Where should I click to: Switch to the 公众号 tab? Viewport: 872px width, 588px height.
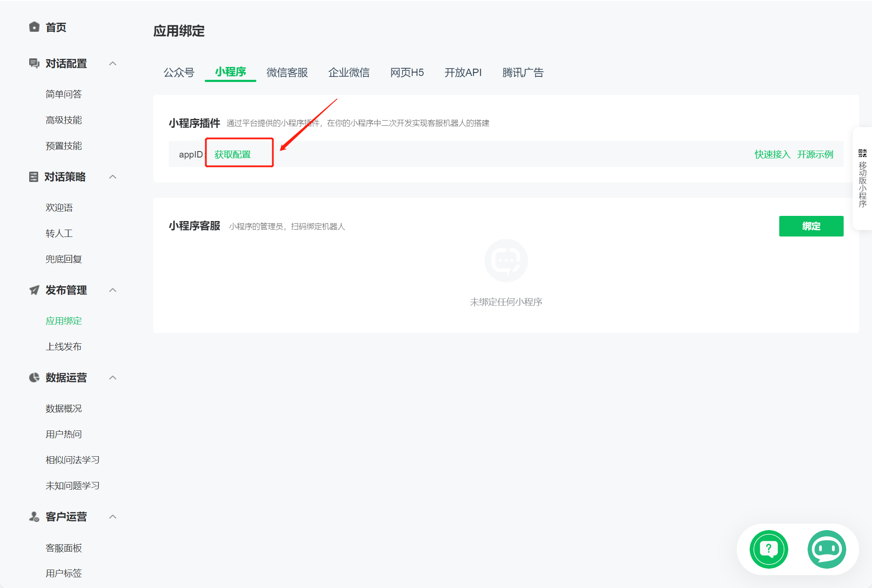(179, 72)
